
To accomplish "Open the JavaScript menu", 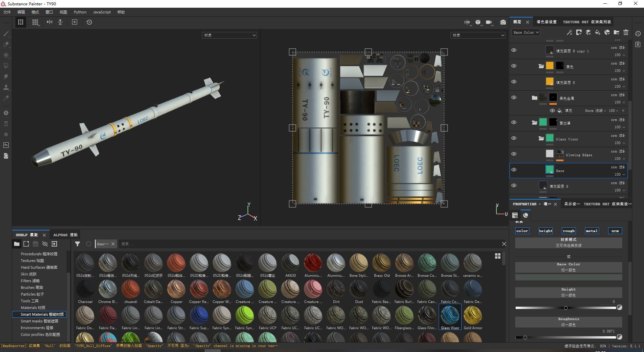I will click(102, 12).
